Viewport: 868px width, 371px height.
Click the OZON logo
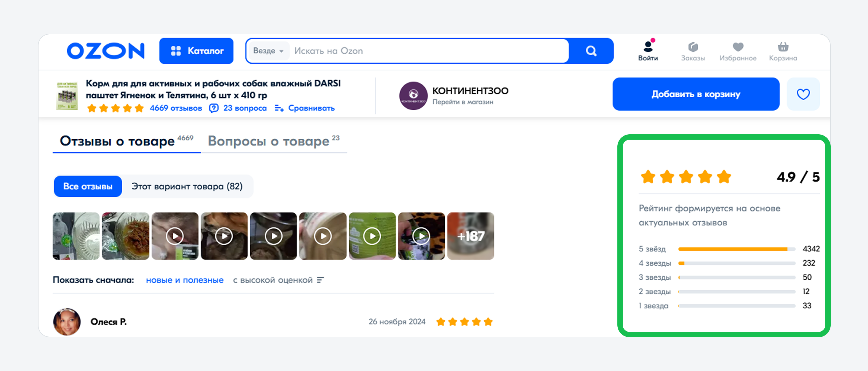tap(106, 51)
